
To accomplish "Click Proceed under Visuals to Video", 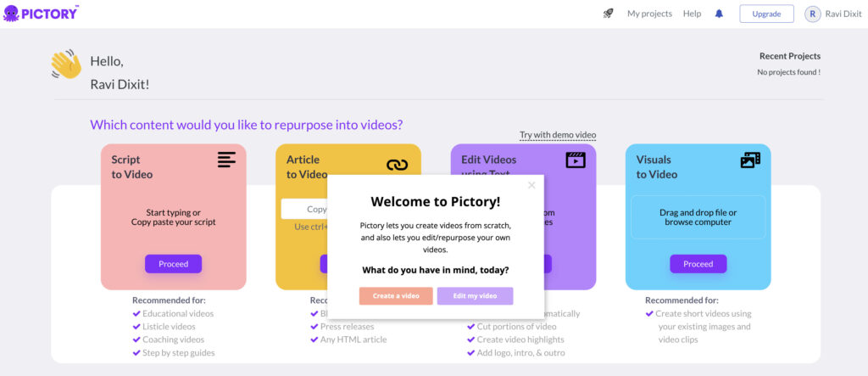I will [698, 264].
